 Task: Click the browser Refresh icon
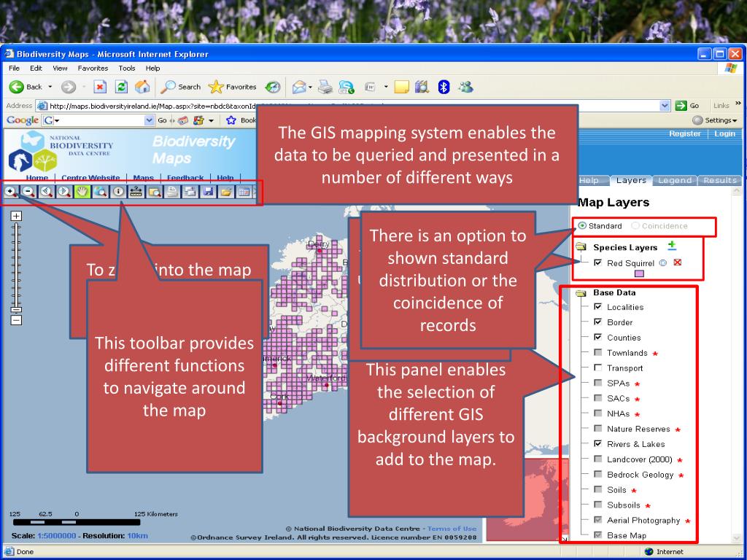(x=122, y=87)
